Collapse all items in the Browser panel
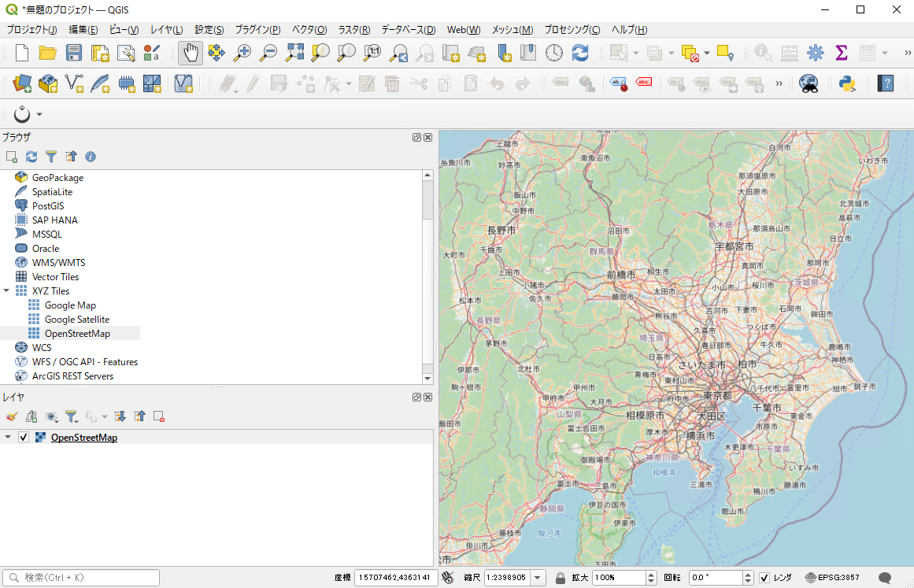Image resolution: width=914 pixels, height=588 pixels. click(x=71, y=157)
